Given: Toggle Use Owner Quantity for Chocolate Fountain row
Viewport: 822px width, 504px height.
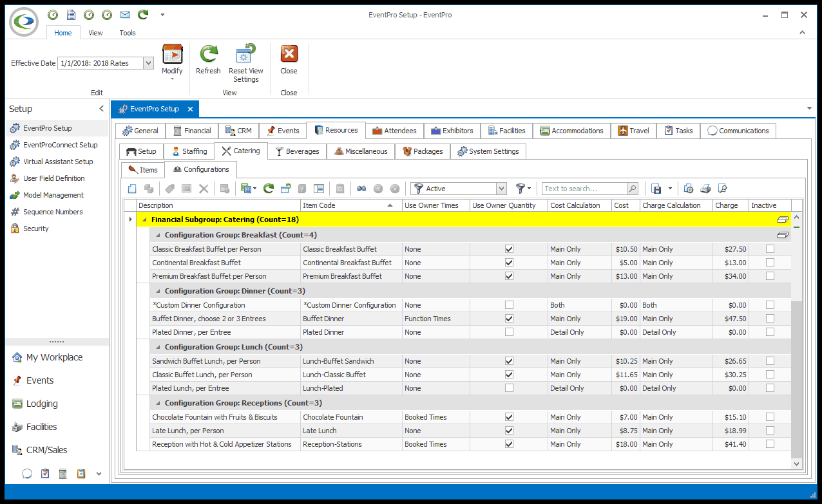Looking at the screenshot, I should point(509,417).
